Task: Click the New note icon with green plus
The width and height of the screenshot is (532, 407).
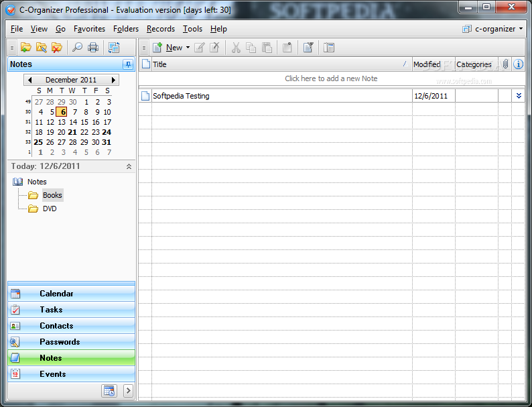Action: pyautogui.click(x=157, y=48)
